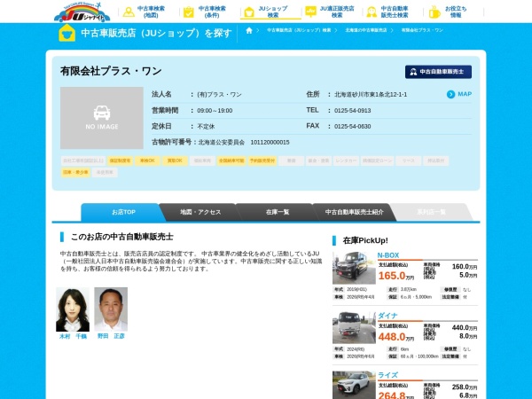Click the 古物許可番号 101120000015 value
Viewport: 532px width, 399px height.
pos(270,143)
